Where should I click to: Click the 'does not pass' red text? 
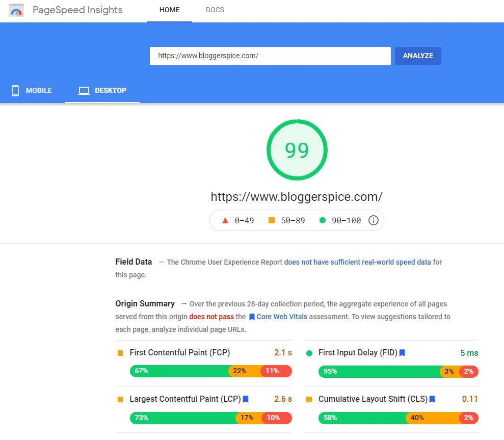pyautogui.click(x=211, y=317)
